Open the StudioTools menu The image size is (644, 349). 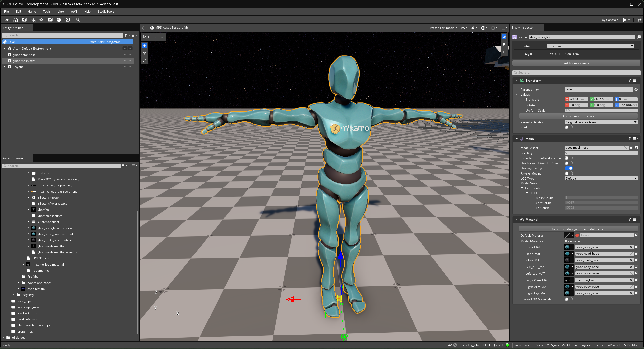pyautogui.click(x=106, y=12)
